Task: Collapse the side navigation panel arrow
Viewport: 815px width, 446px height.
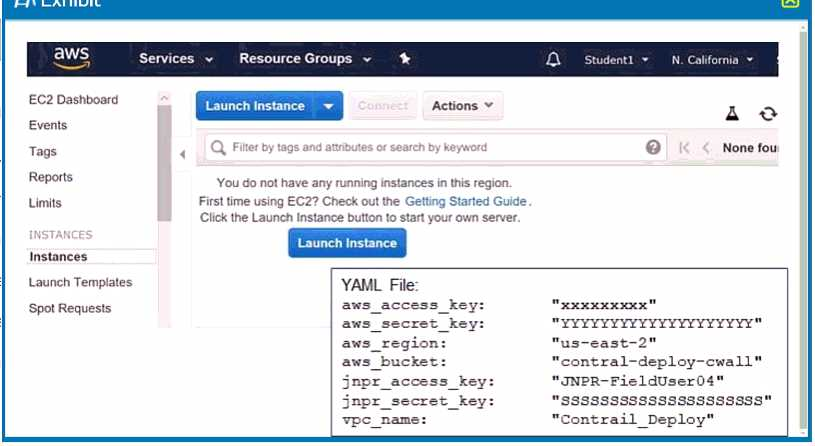Action: pos(182,154)
